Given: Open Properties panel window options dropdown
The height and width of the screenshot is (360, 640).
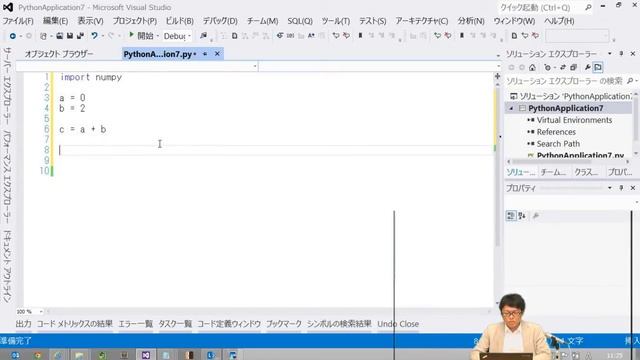Looking at the screenshot, I should pyautogui.click(x=609, y=188).
